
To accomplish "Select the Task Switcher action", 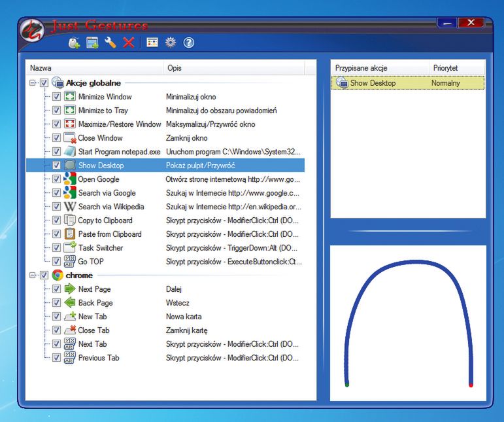I will (x=100, y=248).
